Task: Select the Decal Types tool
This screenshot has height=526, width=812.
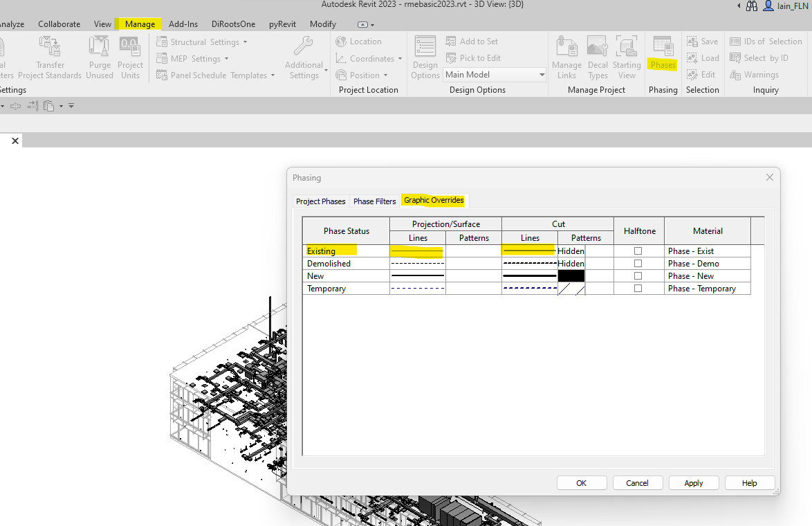Action: coord(597,55)
